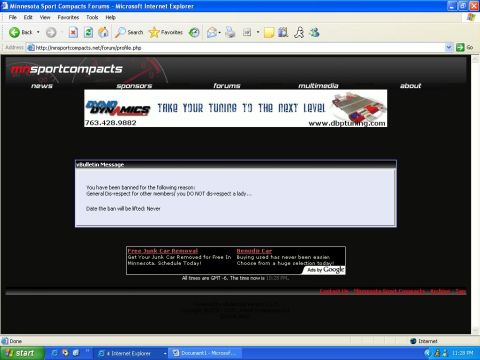
Task: Open the multimedia navigation link
Action: click(318, 86)
